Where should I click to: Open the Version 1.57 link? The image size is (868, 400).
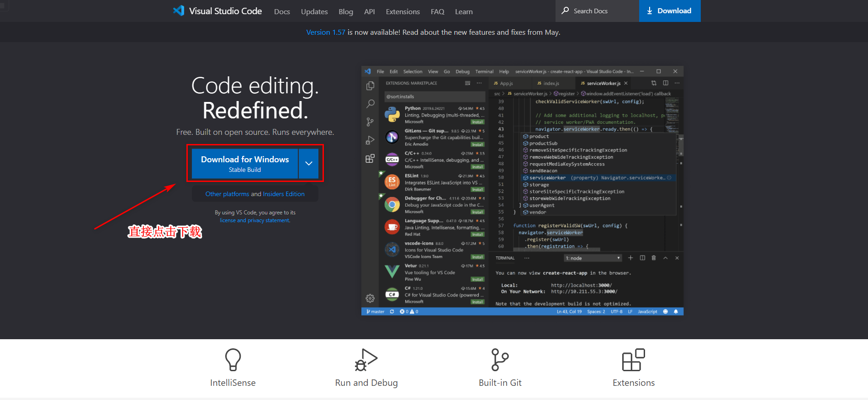(x=326, y=32)
